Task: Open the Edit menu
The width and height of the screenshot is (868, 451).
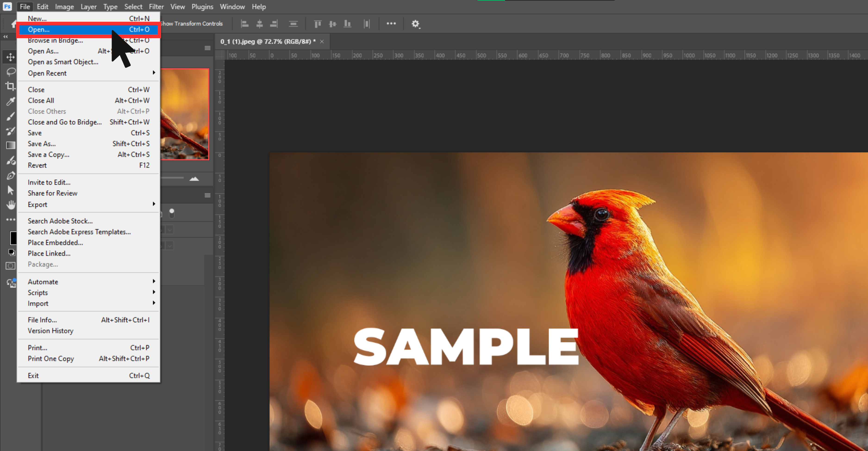Action: tap(42, 6)
